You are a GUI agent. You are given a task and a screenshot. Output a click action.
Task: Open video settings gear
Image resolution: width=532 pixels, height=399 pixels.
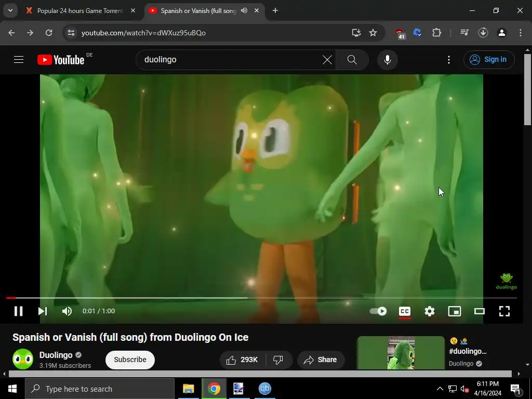(430, 311)
